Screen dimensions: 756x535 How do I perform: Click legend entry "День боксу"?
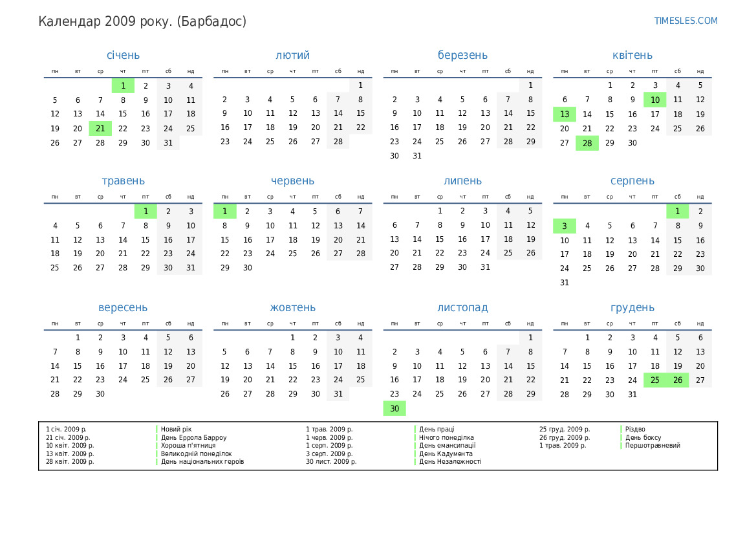(x=643, y=437)
